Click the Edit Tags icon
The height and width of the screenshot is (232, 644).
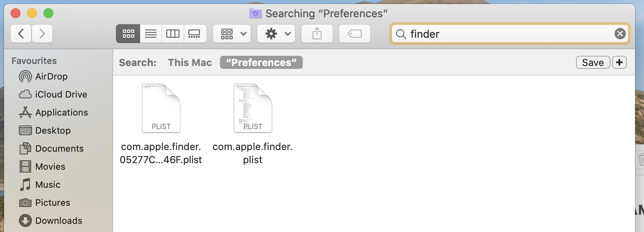[355, 34]
